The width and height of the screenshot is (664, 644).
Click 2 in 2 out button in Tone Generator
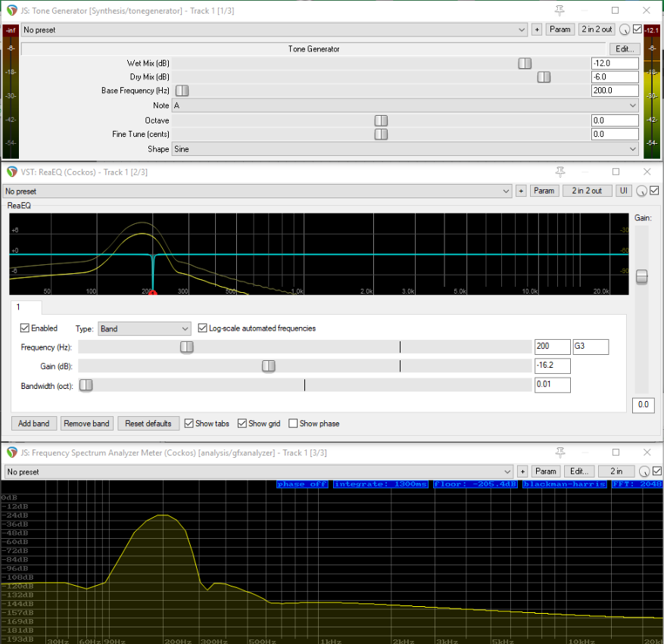(x=597, y=30)
